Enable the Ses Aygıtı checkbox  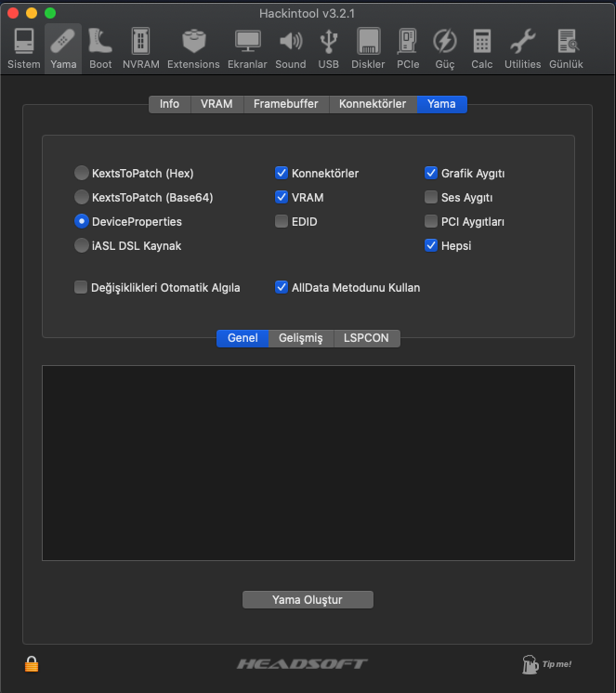point(431,197)
